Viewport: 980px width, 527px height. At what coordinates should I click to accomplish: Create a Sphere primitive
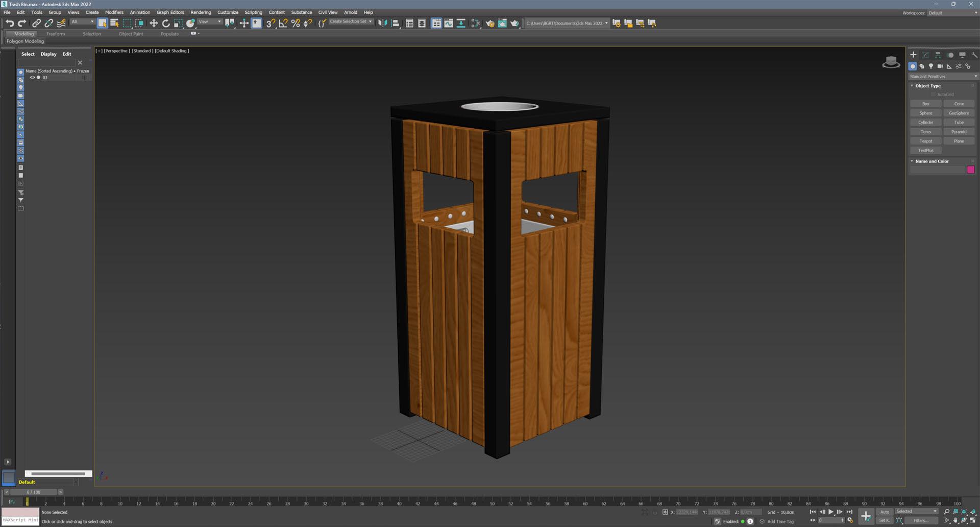pos(926,113)
